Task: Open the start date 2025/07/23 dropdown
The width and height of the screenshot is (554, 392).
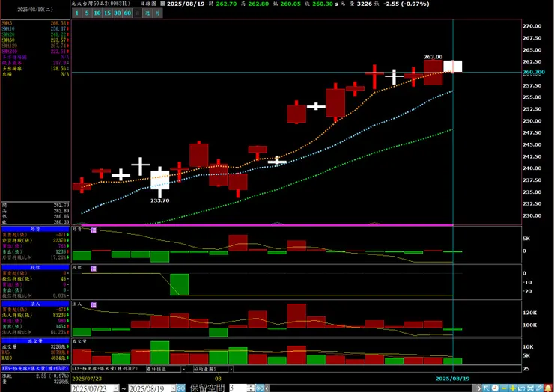Action: (116, 388)
